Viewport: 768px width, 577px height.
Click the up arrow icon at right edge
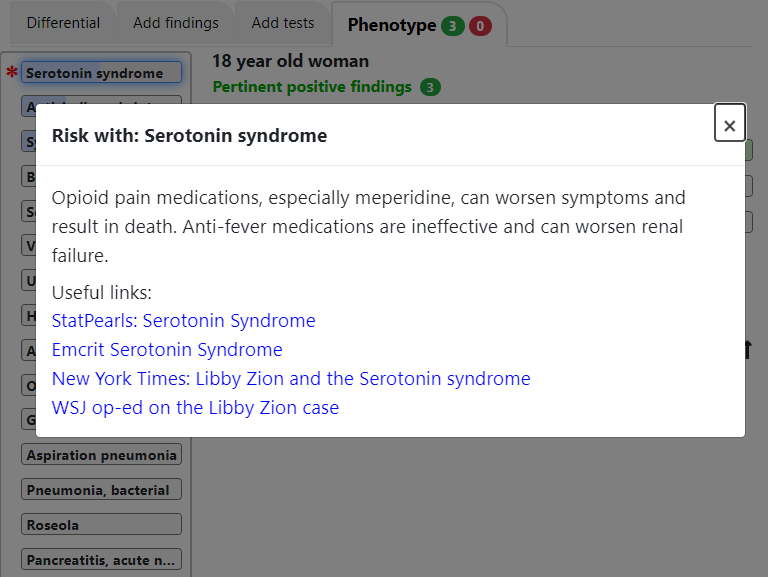coord(747,350)
